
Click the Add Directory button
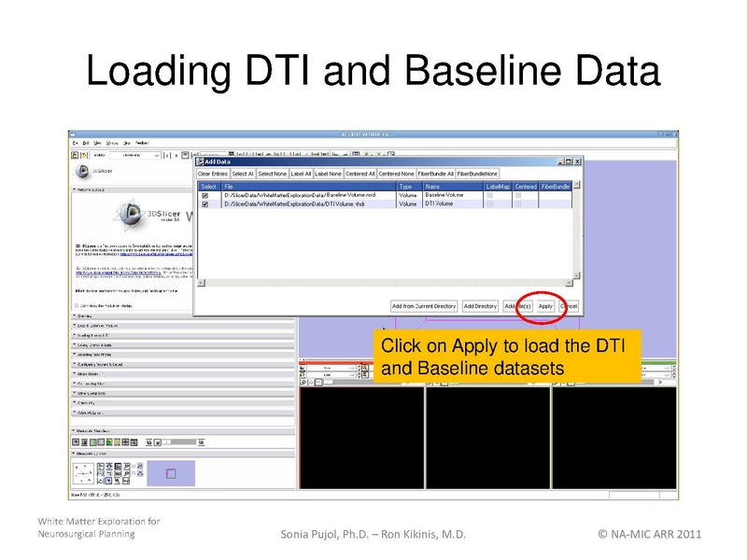[x=480, y=306]
